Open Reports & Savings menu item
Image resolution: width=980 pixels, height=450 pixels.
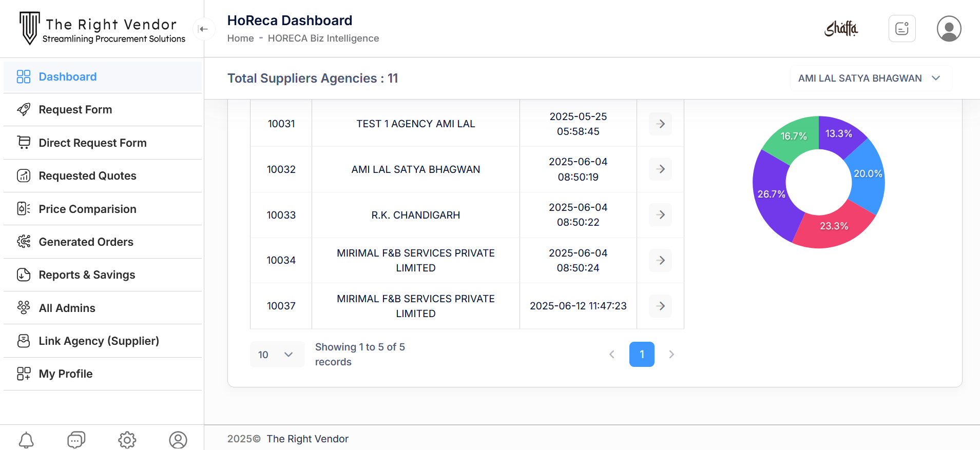103,275
